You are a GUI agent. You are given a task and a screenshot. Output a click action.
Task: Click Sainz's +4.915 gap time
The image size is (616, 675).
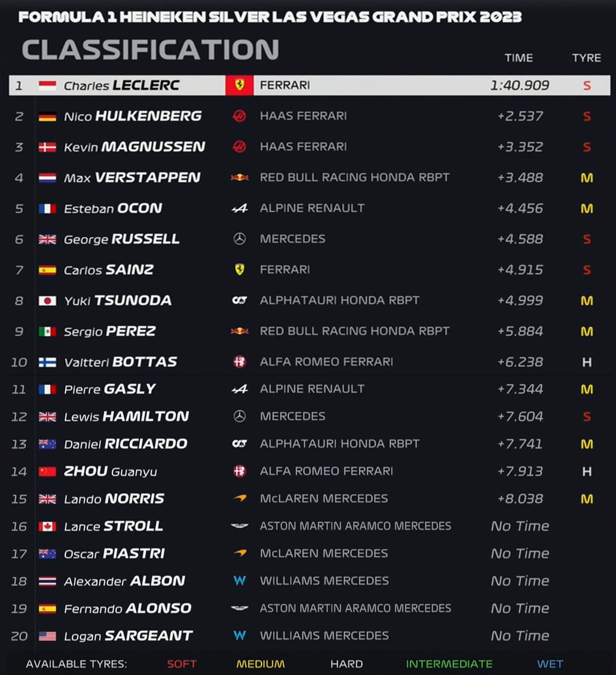(x=520, y=270)
